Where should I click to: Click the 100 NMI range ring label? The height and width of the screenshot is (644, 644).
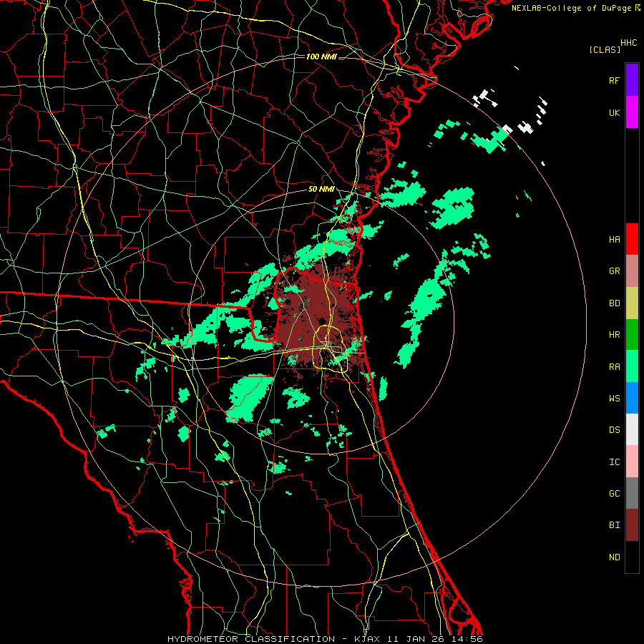tap(321, 57)
